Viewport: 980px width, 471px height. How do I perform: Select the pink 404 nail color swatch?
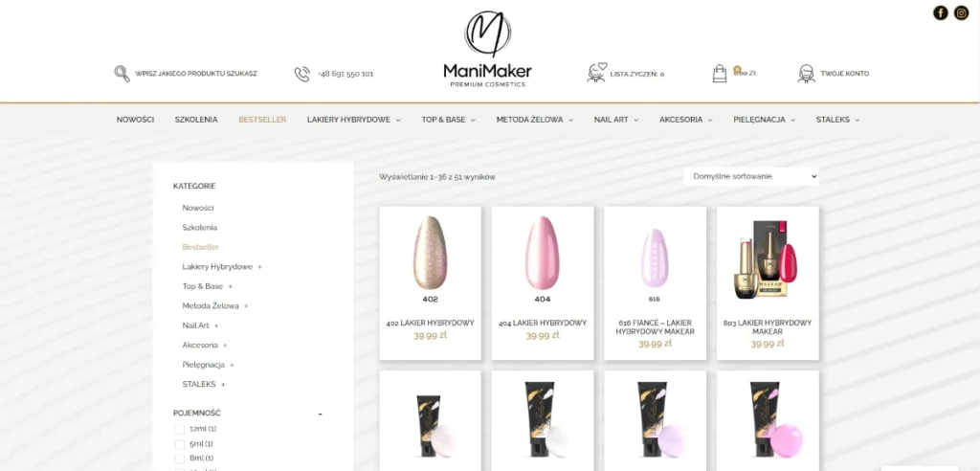(x=542, y=253)
